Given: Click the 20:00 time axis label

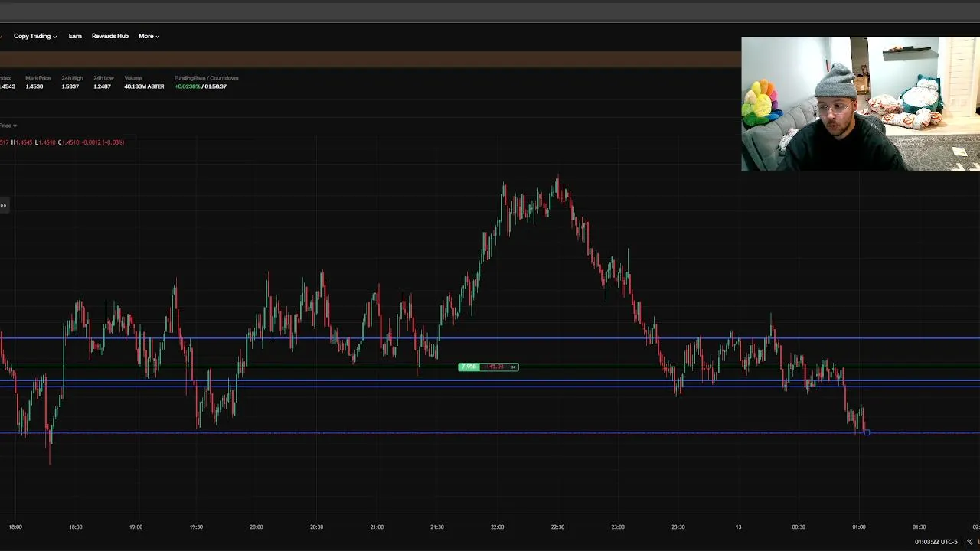Looking at the screenshot, I should click(x=256, y=527).
